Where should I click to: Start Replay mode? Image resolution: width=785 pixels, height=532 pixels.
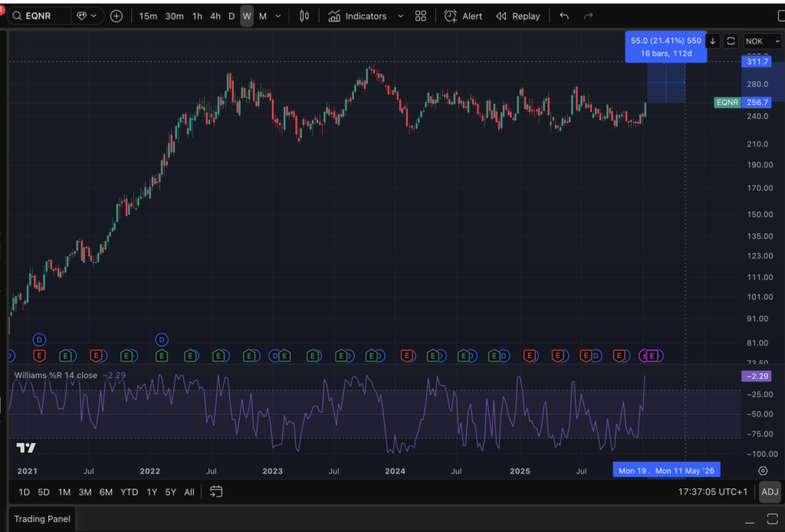tap(518, 15)
